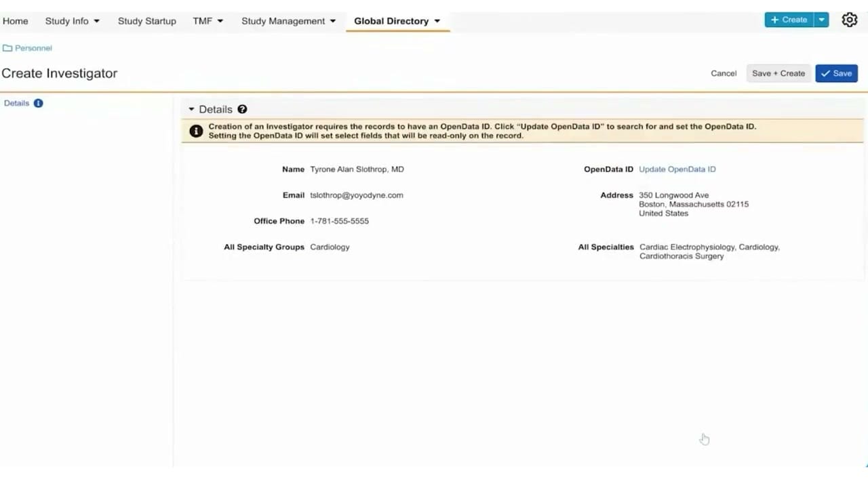Click the Update OpenData ID link
Image resolution: width=868 pixels, height=488 pixels.
(x=677, y=169)
